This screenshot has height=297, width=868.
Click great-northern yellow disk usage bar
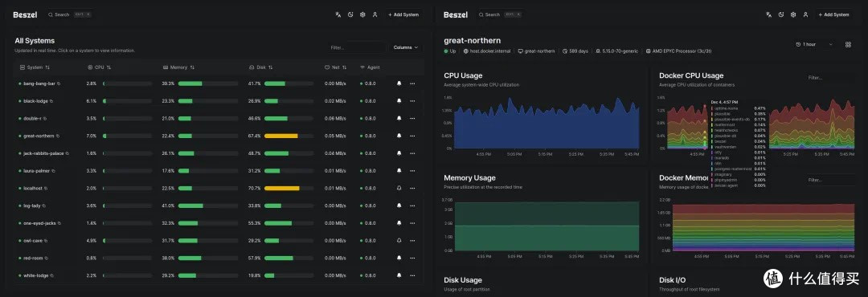click(280, 136)
